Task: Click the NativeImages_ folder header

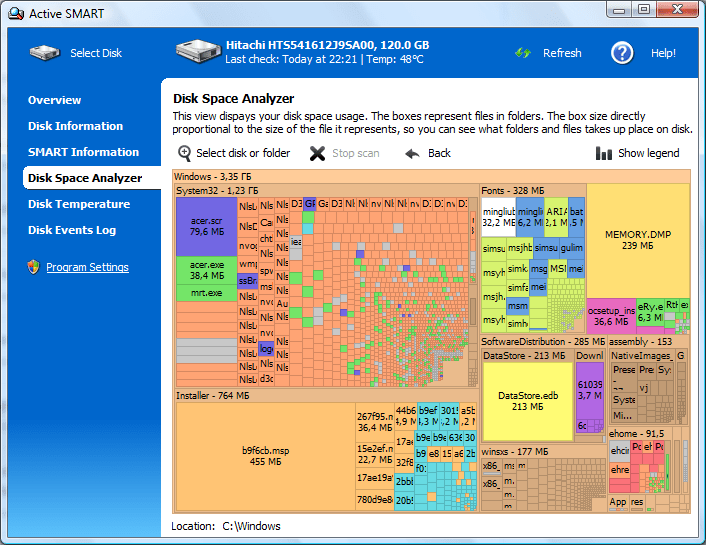Action: click(x=642, y=355)
